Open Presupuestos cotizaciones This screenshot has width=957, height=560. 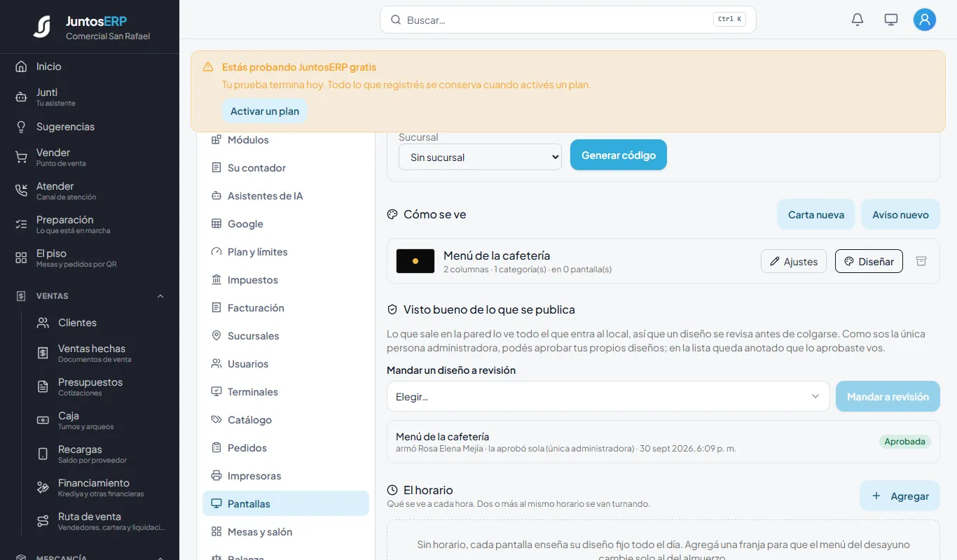100,386
